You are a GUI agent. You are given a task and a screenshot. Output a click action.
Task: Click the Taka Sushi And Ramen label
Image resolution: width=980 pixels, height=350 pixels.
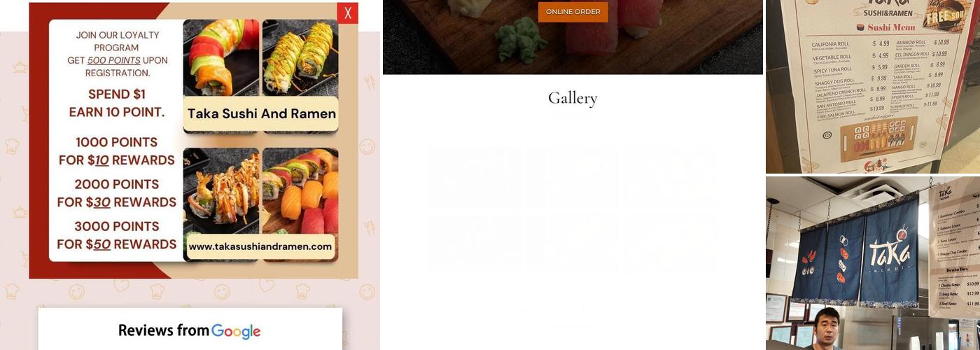(x=261, y=113)
